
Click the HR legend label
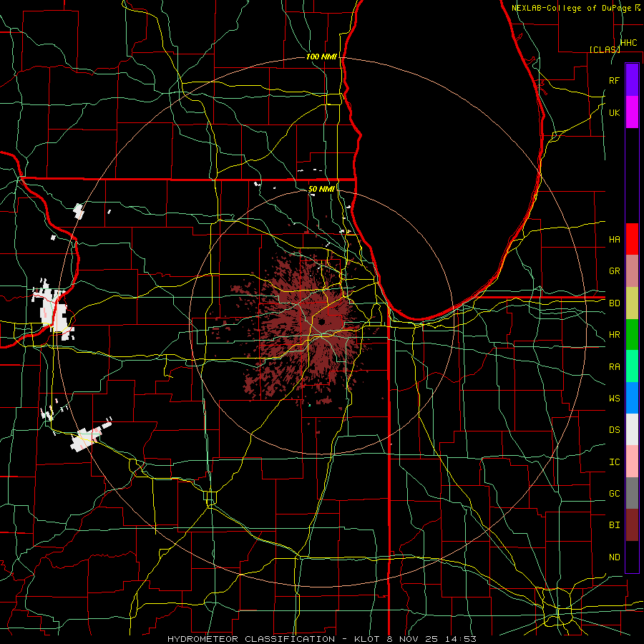click(614, 335)
